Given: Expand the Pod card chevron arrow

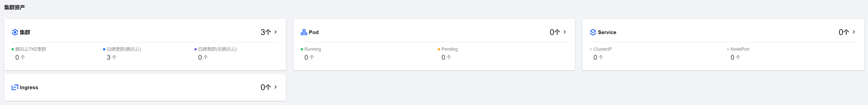Looking at the screenshot, I should 565,32.
